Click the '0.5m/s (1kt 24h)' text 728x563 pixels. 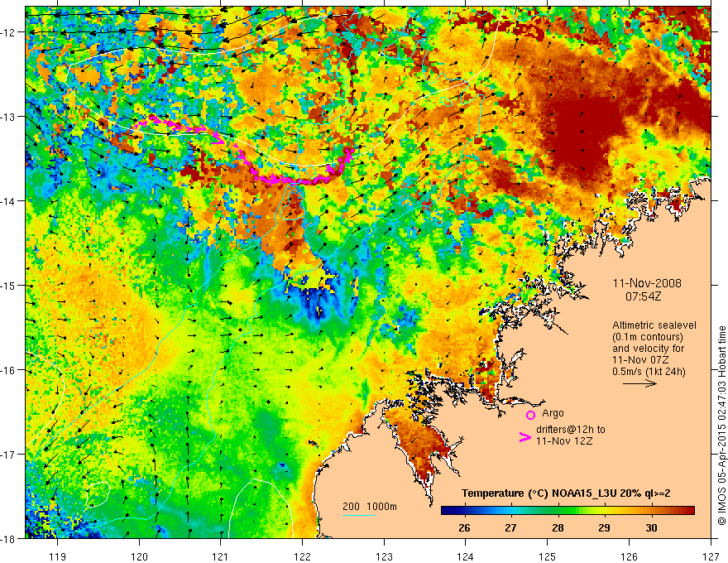pos(649,372)
